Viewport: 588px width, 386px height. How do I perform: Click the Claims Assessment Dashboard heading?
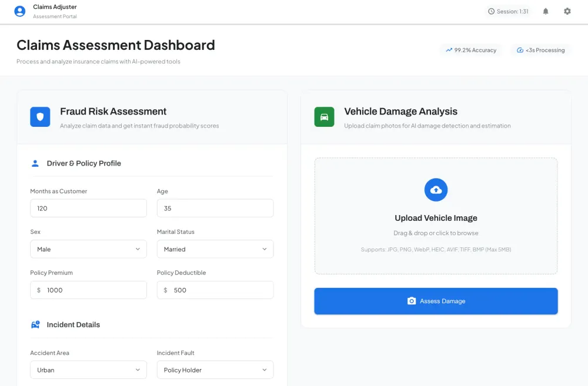(x=115, y=45)
